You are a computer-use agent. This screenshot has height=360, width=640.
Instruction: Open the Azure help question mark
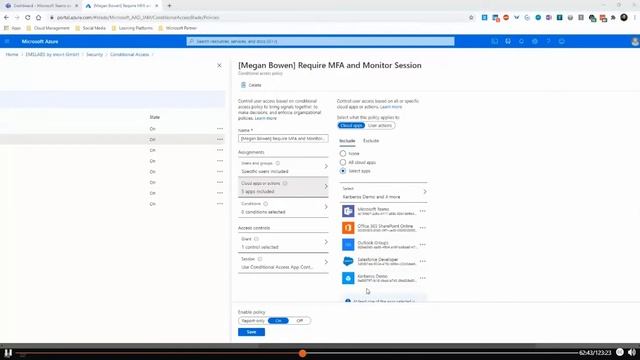tap(548, 41)
